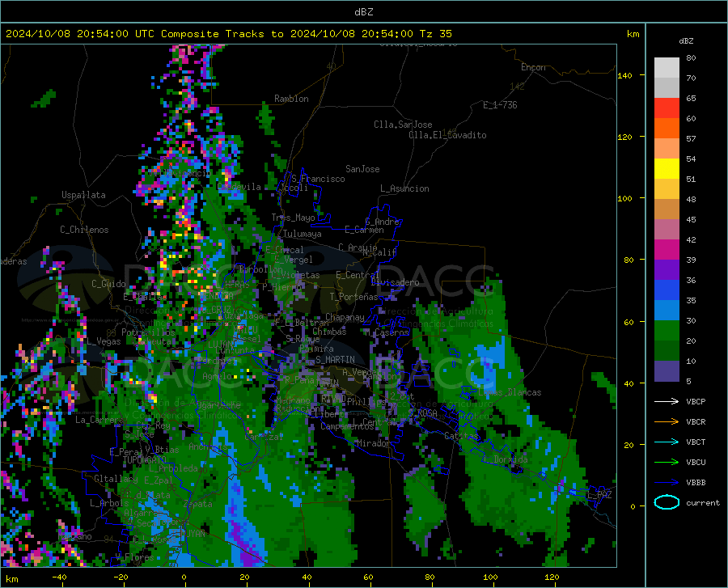Click the blue VBBB arrow legend icon

tap(667, 482)
